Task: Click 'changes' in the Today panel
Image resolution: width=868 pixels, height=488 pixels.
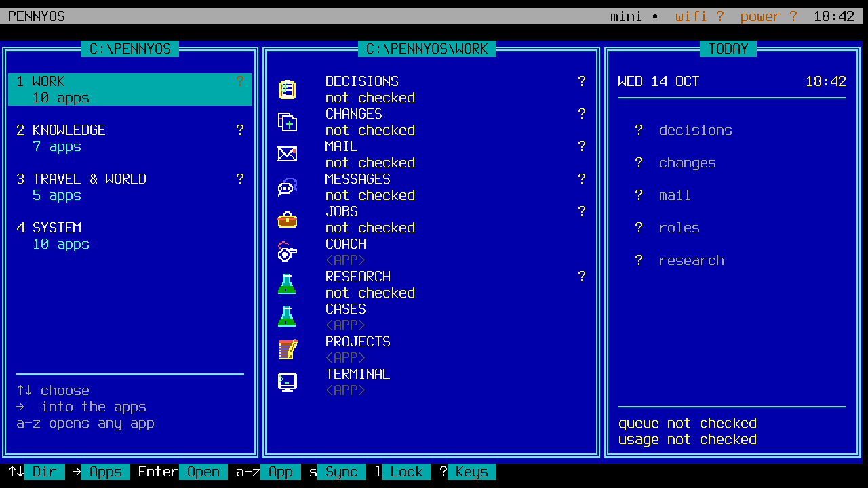Action: [x=688, y=163]
